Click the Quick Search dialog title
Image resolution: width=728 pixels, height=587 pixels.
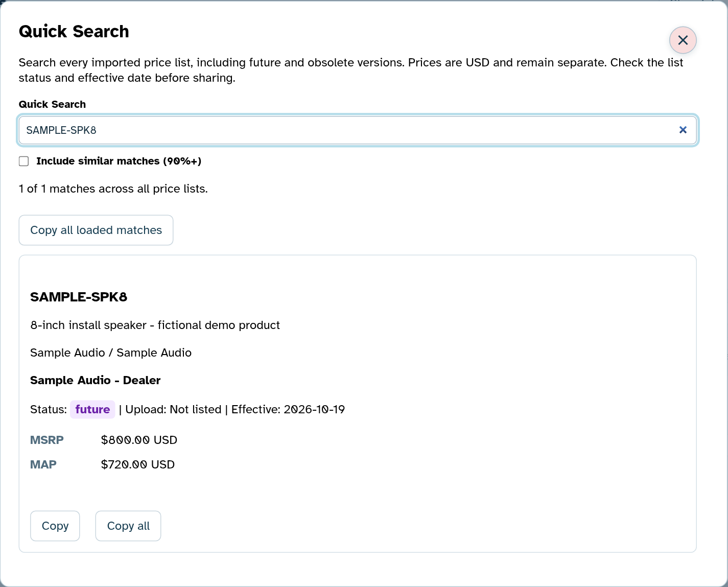(x=74, y=31)
